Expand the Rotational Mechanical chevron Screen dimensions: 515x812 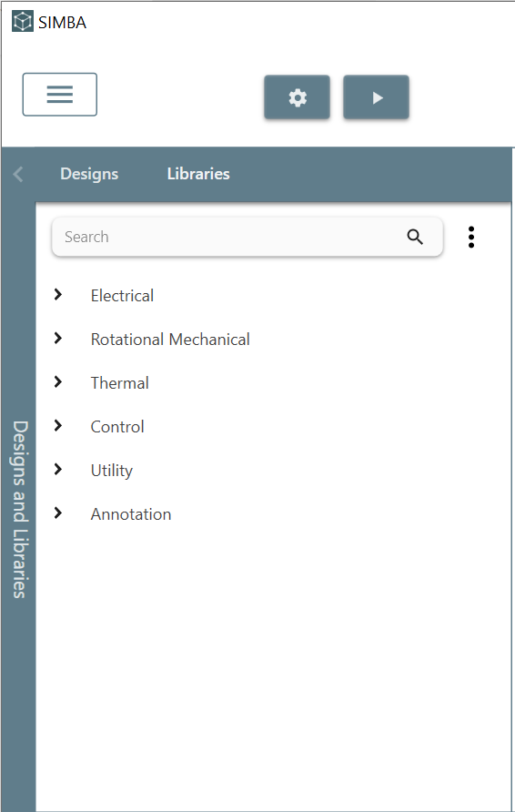[x=58, y=338]
